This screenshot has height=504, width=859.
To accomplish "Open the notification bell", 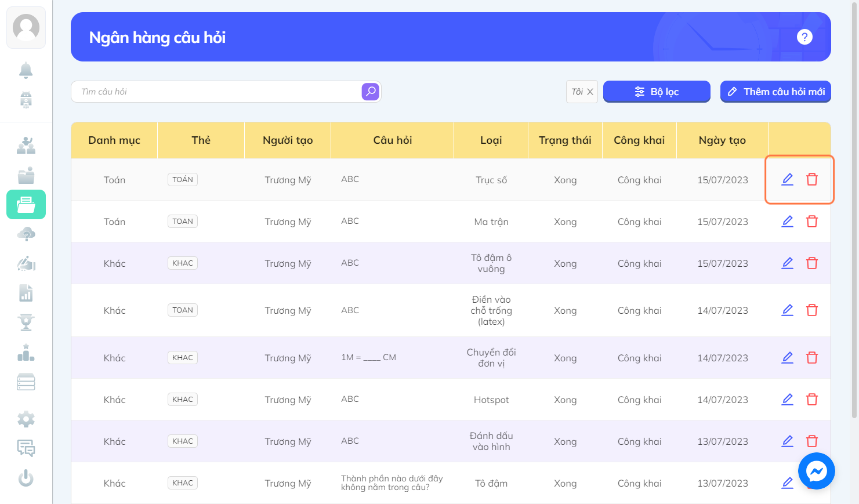I will coord(26,70).
